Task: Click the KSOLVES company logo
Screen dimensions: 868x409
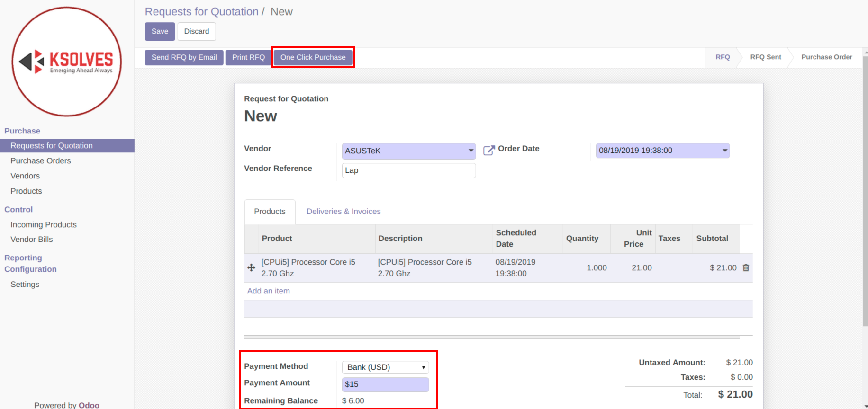Action: click(x=67, y=62)
